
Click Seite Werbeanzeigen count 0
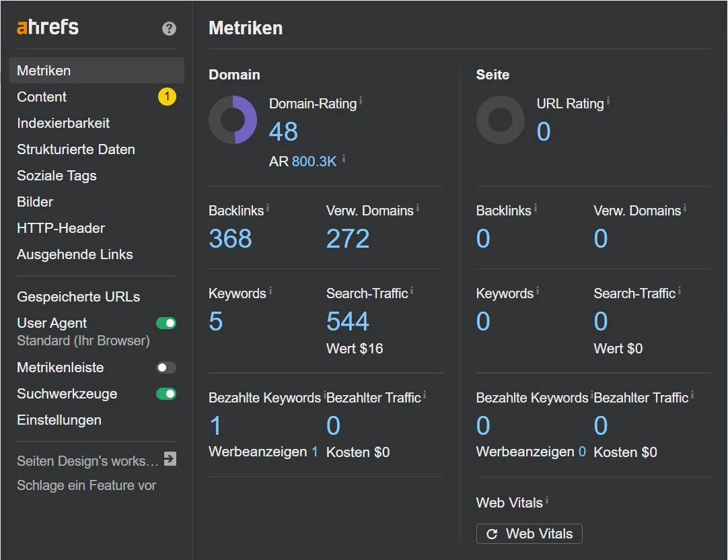click(582, 452)
